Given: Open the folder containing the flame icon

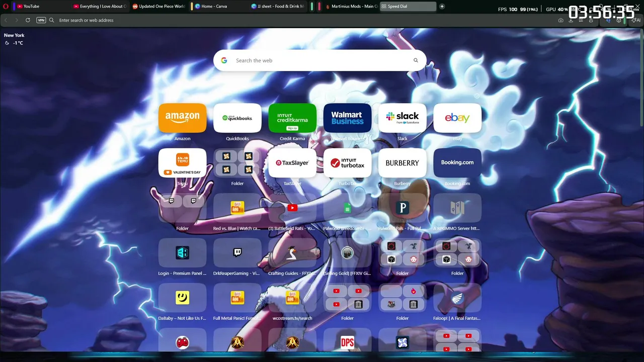Looking at the screenshot, I should point(403,298).
